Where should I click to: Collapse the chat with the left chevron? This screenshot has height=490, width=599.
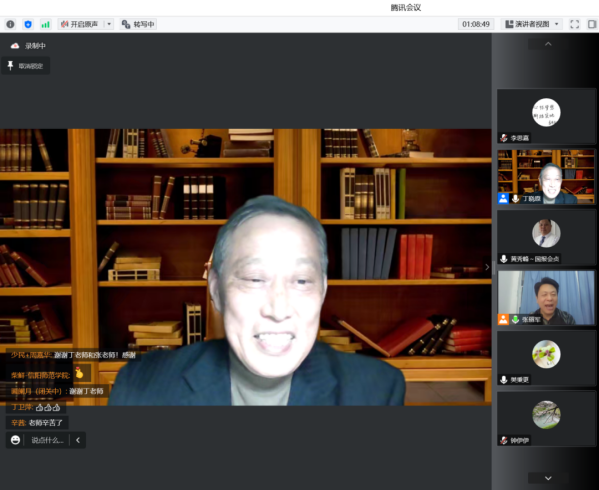[x=78, y=440]
